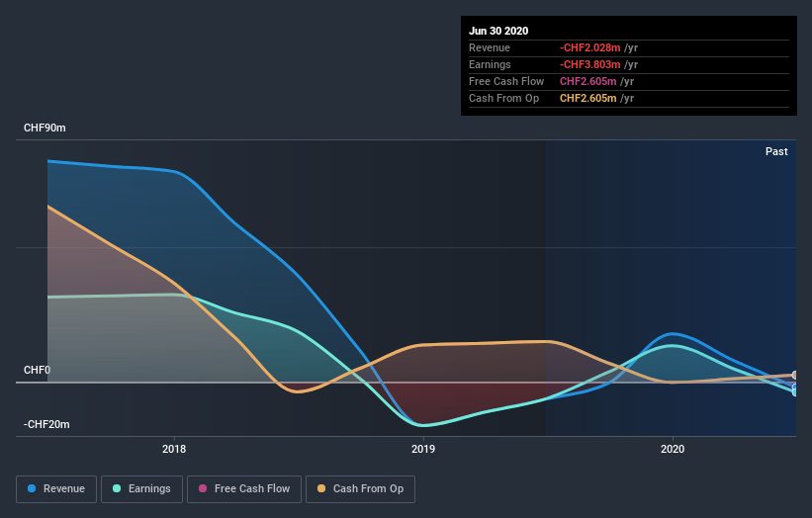Image resolution: width=812 pixels, height=518 pixels.
Task: Click the Cash From Op value in tooltip
Action: pos(587,98)
